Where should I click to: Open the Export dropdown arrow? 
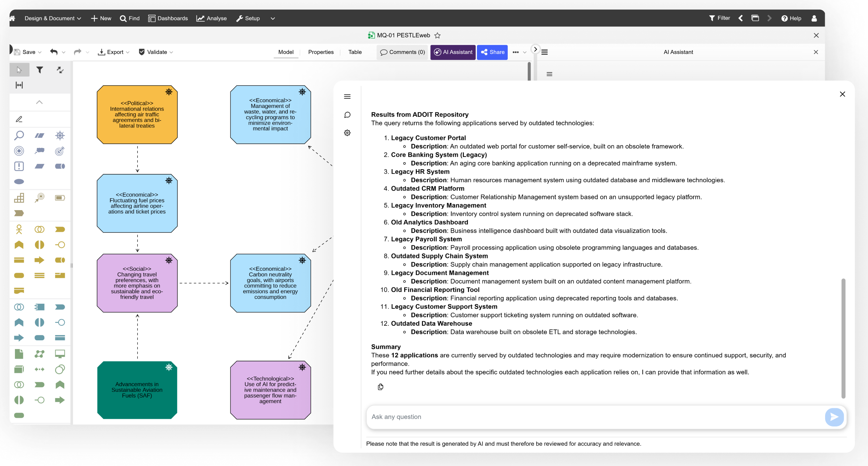(127, 52)
